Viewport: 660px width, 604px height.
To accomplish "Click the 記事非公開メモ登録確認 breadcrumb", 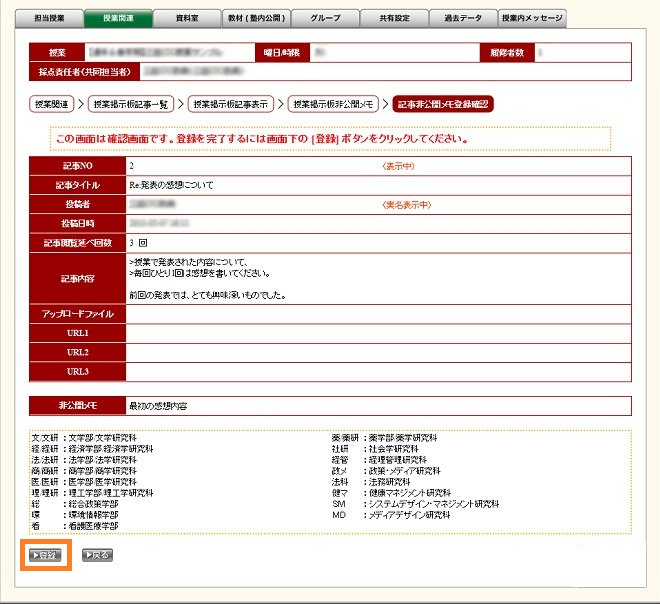I will [x=444, y=103].
